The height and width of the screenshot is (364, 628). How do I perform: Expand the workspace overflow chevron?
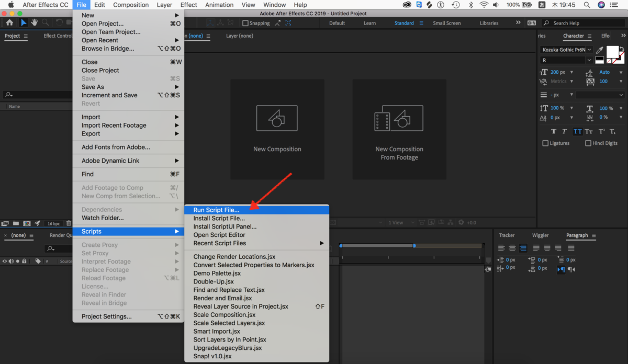(518, 23)
